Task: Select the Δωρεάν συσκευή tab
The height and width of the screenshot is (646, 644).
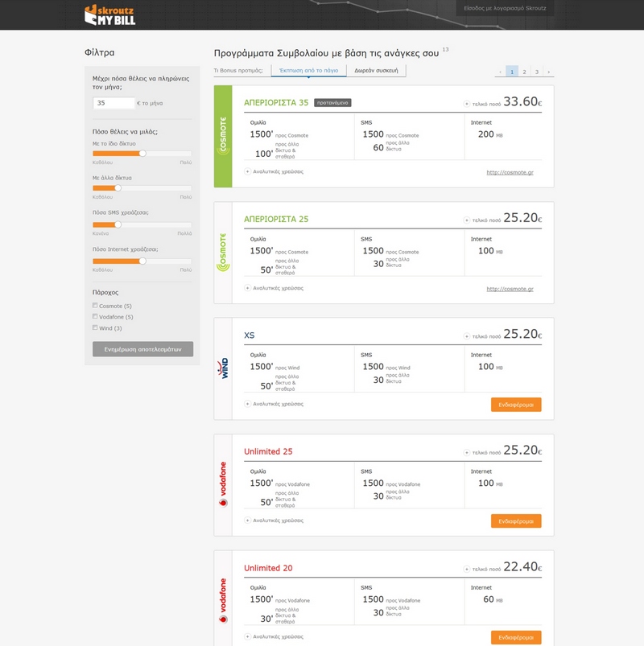Action: [376, 71]
